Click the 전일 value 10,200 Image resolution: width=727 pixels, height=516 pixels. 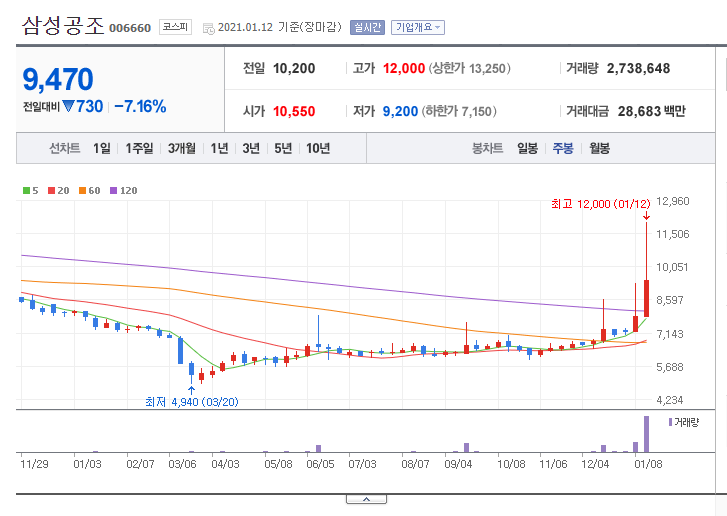click(294, 69)
